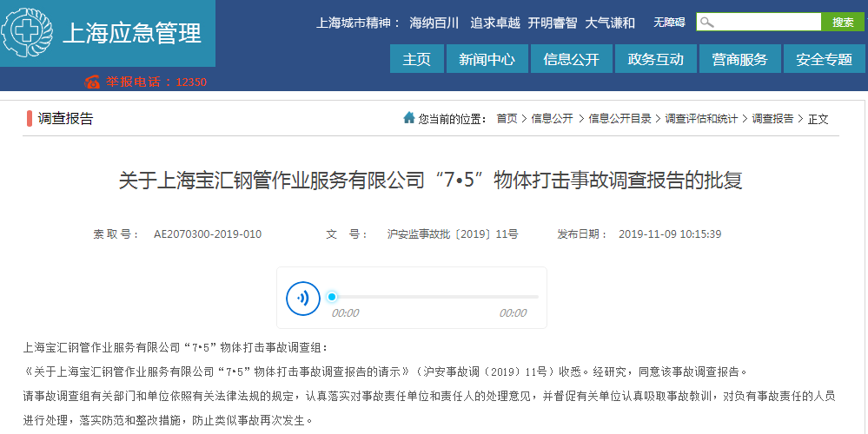Click 信息公开 in the breadcrumb

coord(553,118)
